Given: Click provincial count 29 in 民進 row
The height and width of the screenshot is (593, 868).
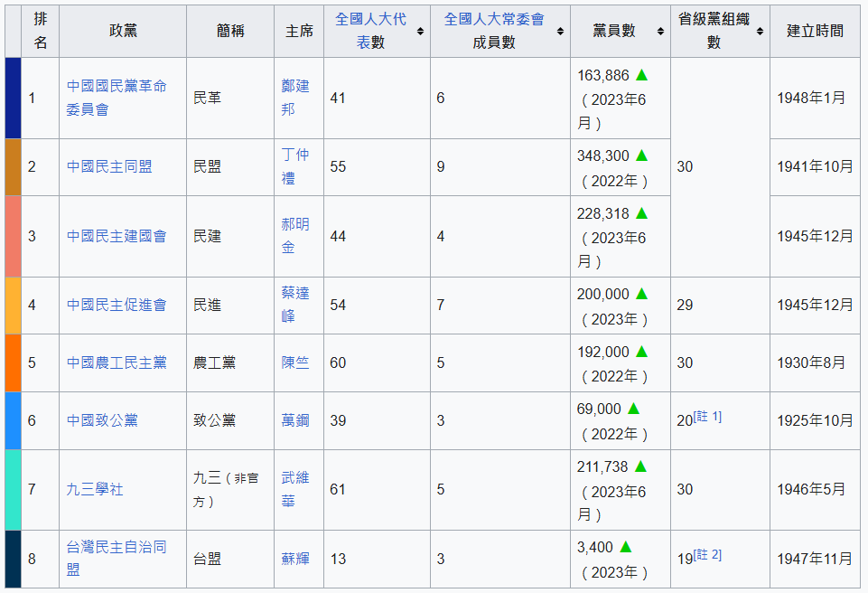Looking at the screenshot, I should [x=685, y=305].
